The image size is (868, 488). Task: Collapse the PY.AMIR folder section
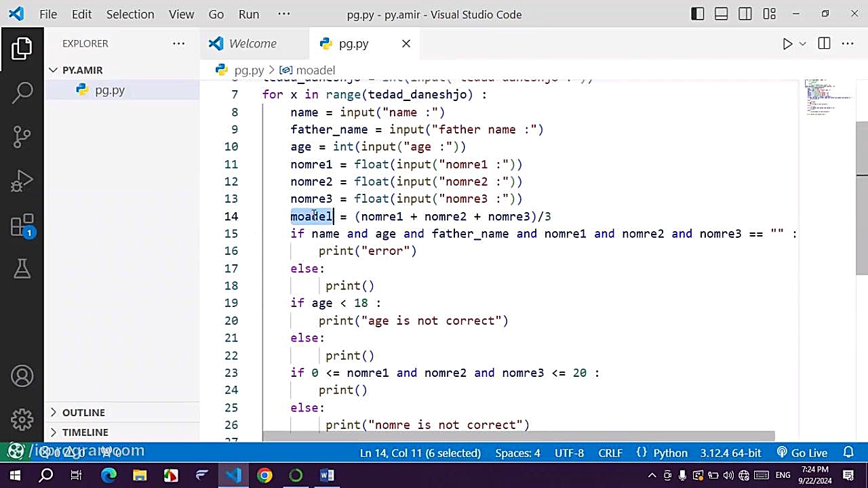coord(122,70)
